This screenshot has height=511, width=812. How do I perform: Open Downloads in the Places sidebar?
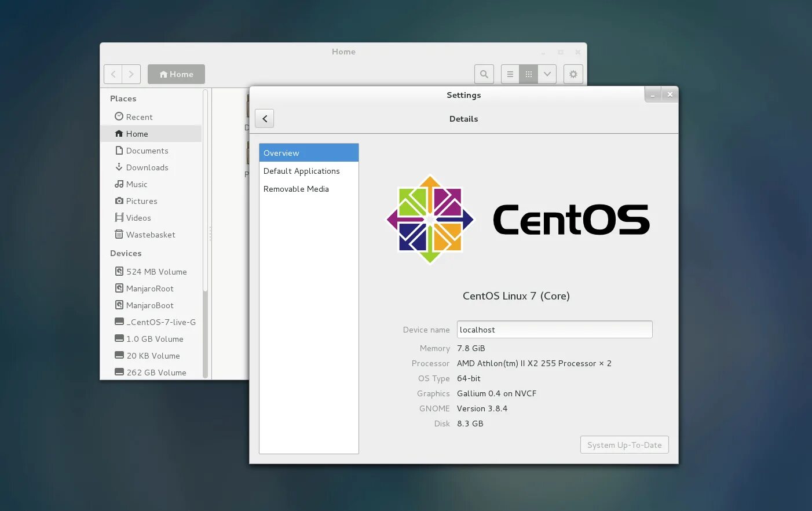pos(151,167)
